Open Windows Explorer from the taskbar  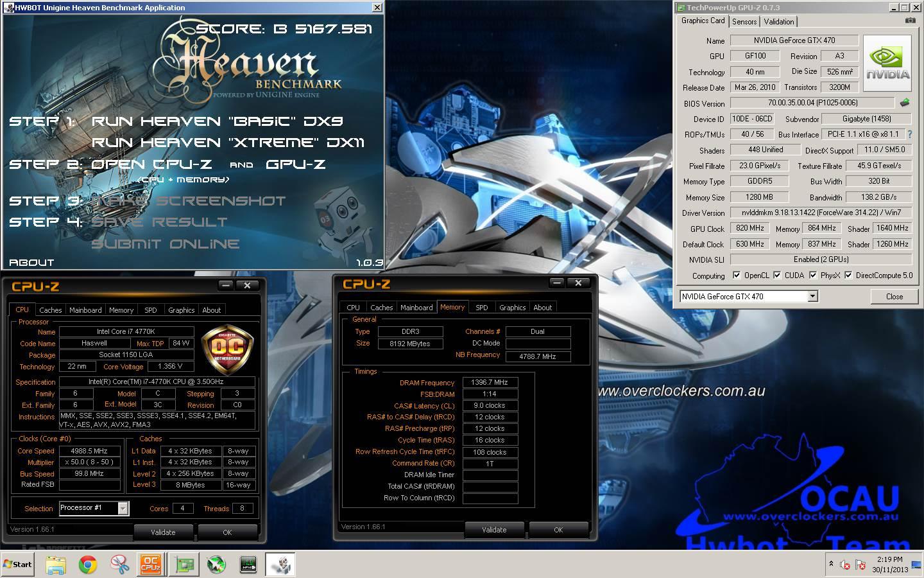(x=56, y=565)
